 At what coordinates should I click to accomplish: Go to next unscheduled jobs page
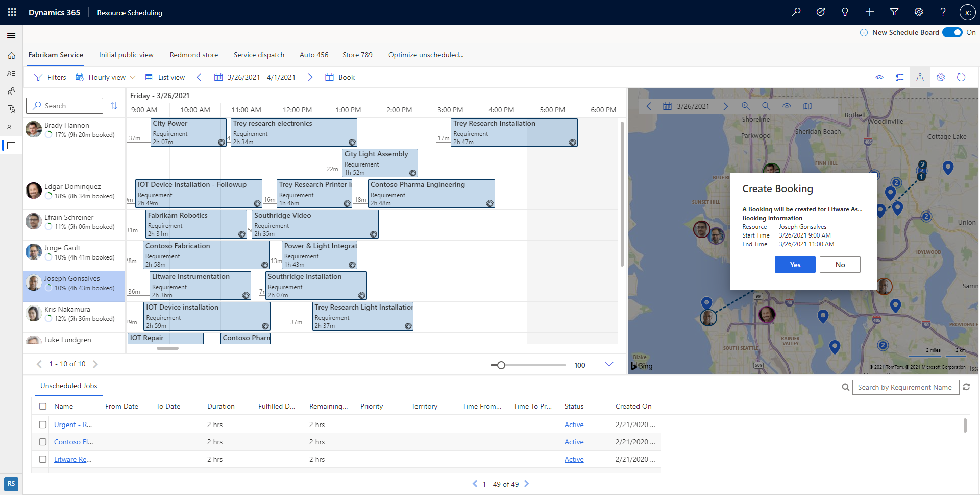527,484
